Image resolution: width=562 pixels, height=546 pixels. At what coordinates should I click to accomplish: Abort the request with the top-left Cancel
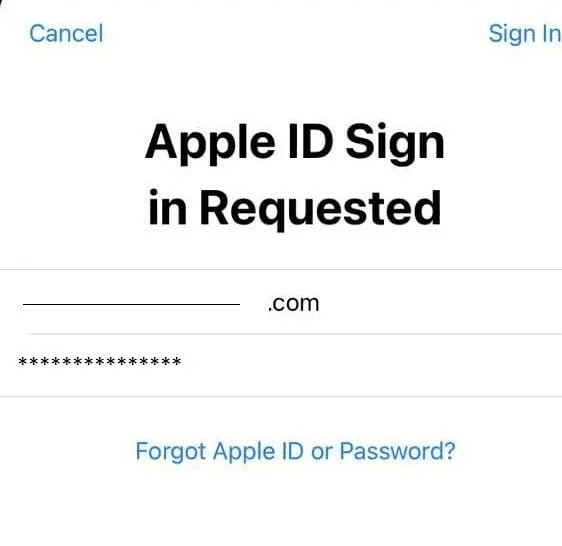[x=66, y=34]
